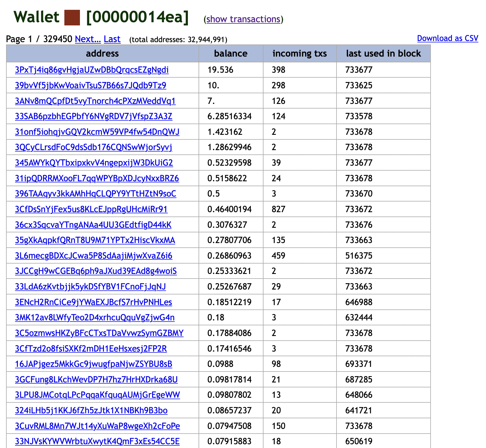Click the address column header
Viewport: 486px width, 448px height.
click(x=102, y=53)
